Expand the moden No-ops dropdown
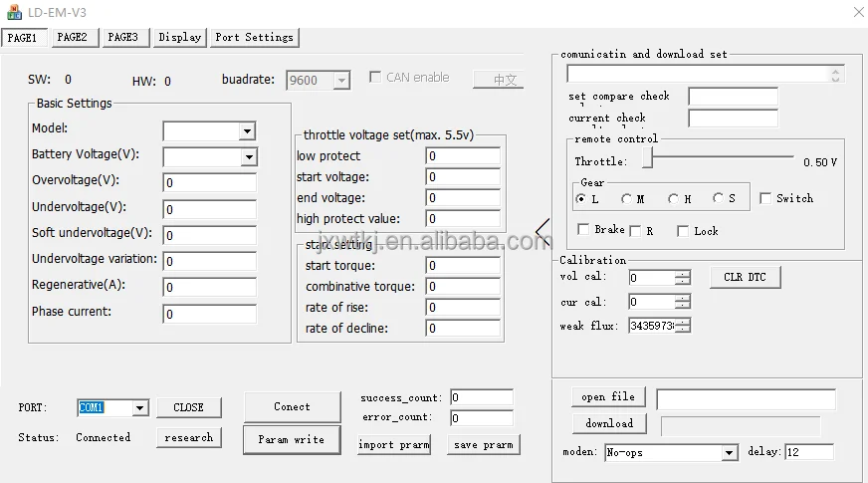868x483 pixels. 730,453
